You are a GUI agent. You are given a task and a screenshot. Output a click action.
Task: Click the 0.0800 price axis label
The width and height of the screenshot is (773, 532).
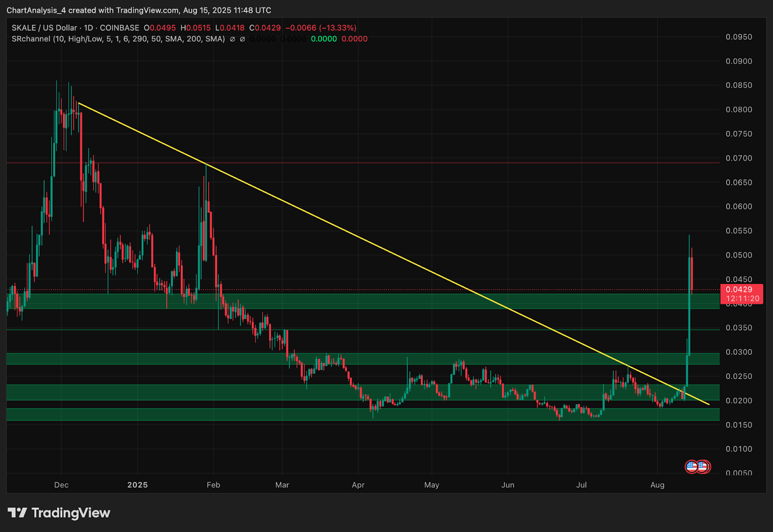click(739, 110)
